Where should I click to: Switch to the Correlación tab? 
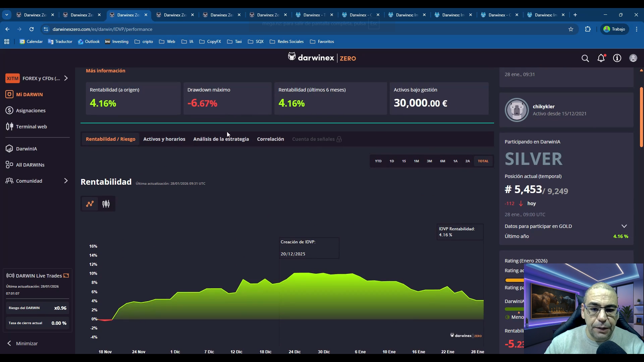click(270, 139)
